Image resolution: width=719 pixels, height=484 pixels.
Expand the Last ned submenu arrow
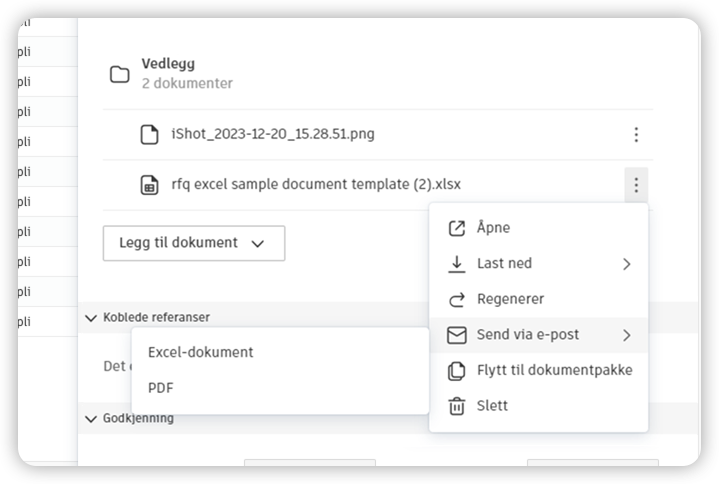(627, 264)
